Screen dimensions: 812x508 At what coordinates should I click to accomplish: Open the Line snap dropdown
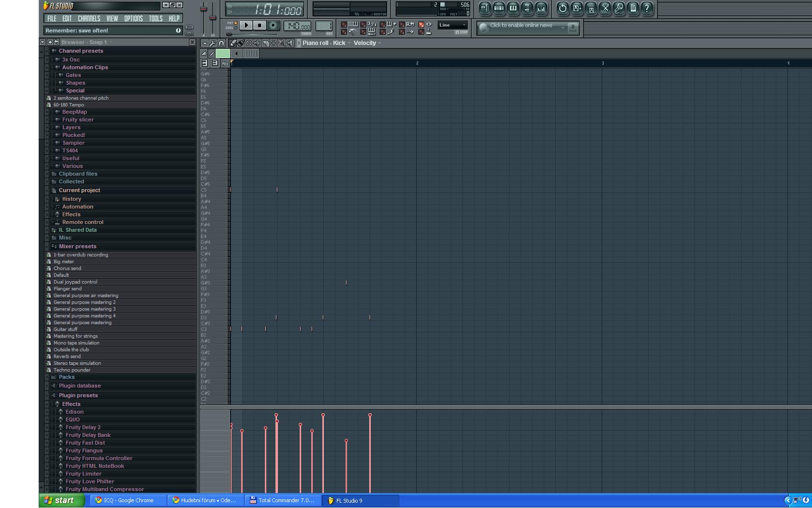point(452,25)
